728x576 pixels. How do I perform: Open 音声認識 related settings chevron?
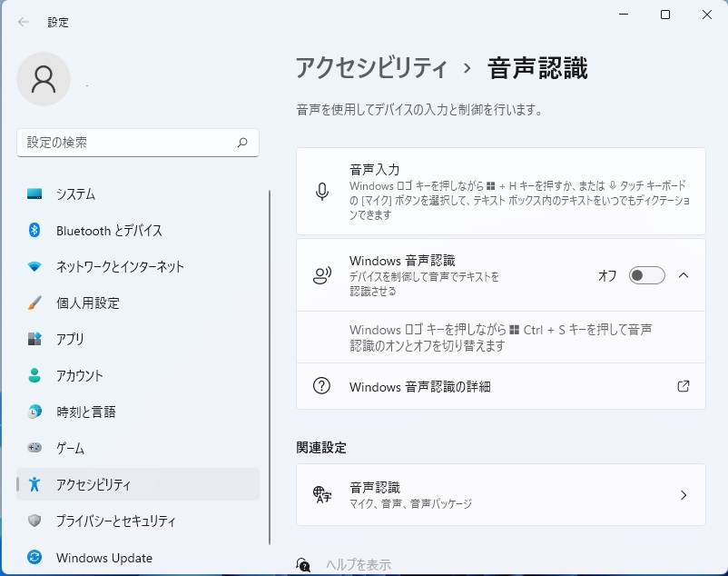[684, 495]
